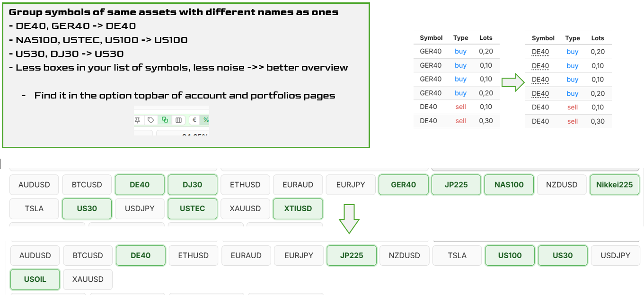Click Type header in the DE40-only table
The width and height of the screenshot is (644, 297).
point(573,38)
